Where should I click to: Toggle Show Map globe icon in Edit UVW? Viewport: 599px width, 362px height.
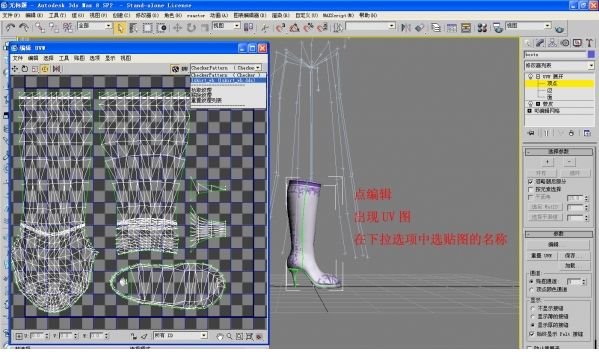pos(175,69)
